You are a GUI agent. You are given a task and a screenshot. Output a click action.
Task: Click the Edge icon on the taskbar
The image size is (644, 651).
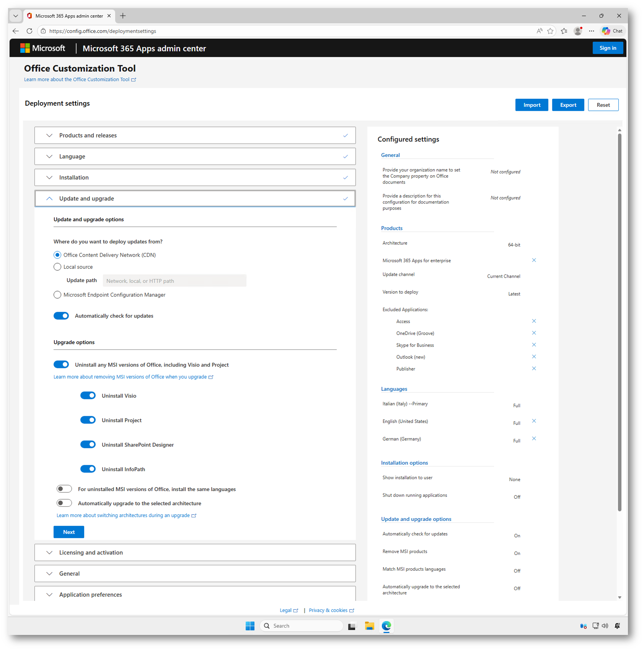[x=386, y=626]
